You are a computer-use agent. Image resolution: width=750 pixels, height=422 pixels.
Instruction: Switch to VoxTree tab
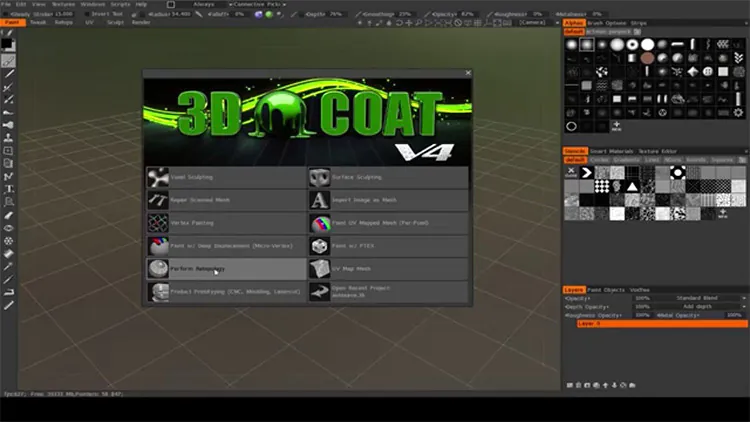(640, 290)
